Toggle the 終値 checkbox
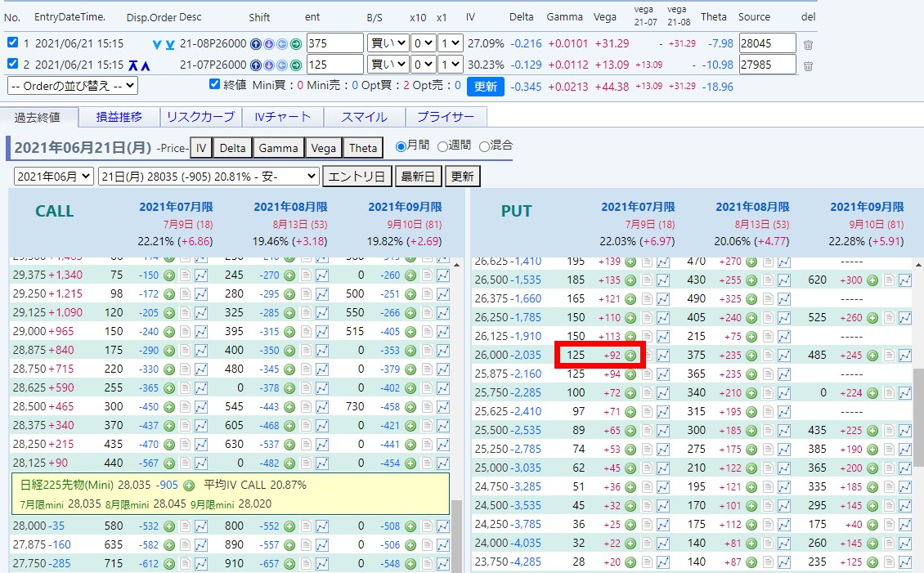 click(x=214, y=84)
